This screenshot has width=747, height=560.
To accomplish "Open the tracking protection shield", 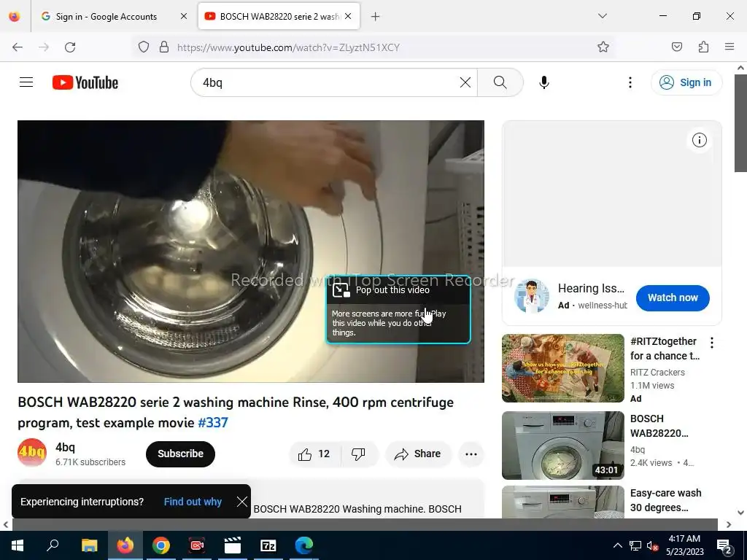I will 144,47.
